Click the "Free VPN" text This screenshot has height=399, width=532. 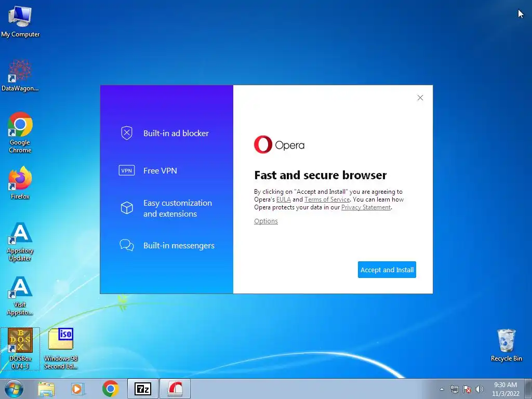coord(160,170)
